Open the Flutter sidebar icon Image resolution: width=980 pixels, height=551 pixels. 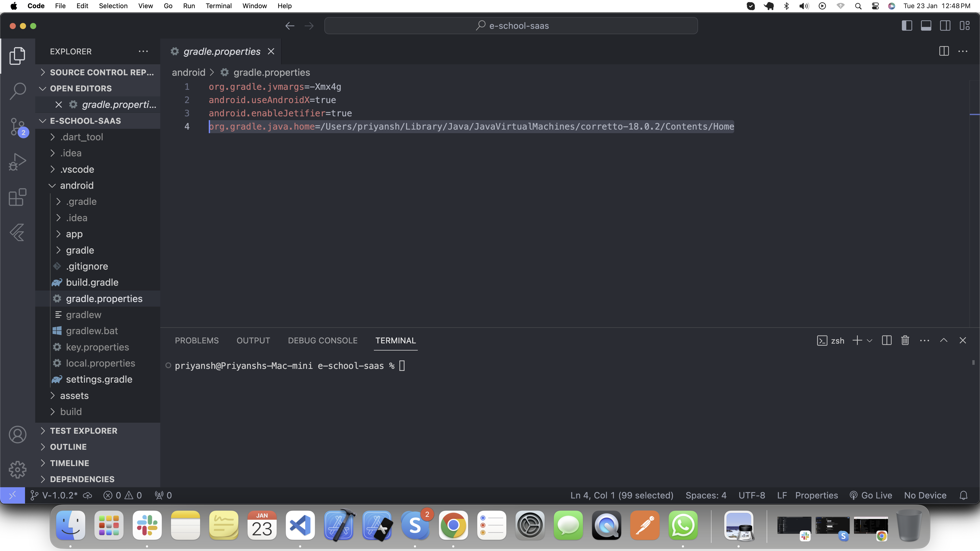pyautogui.click(x=18, y=232)
